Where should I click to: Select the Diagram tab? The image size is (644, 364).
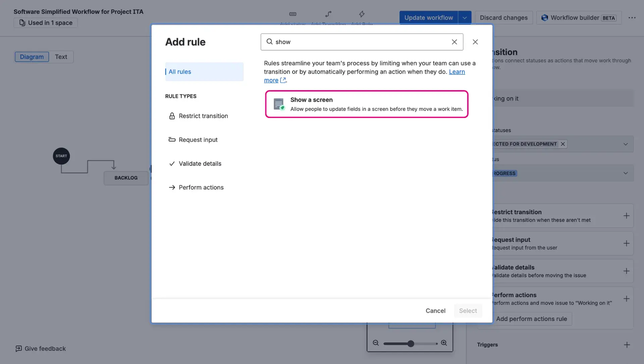click(x=32, y=57)
